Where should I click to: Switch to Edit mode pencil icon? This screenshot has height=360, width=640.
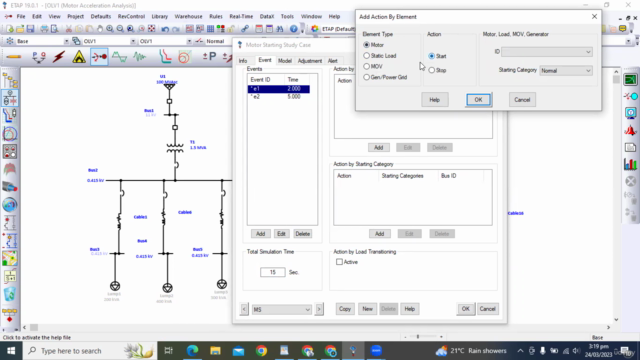pos(13,57)
